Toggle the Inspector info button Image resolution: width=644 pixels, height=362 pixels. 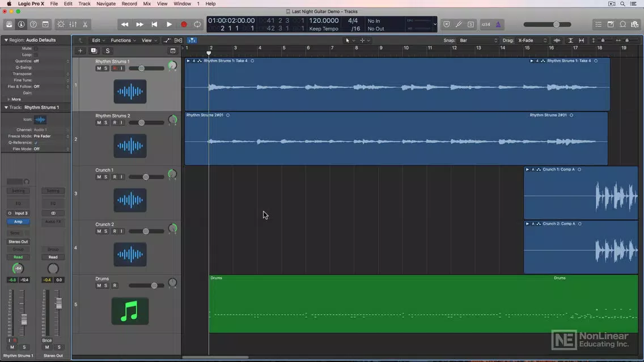(x=21, y=24)
